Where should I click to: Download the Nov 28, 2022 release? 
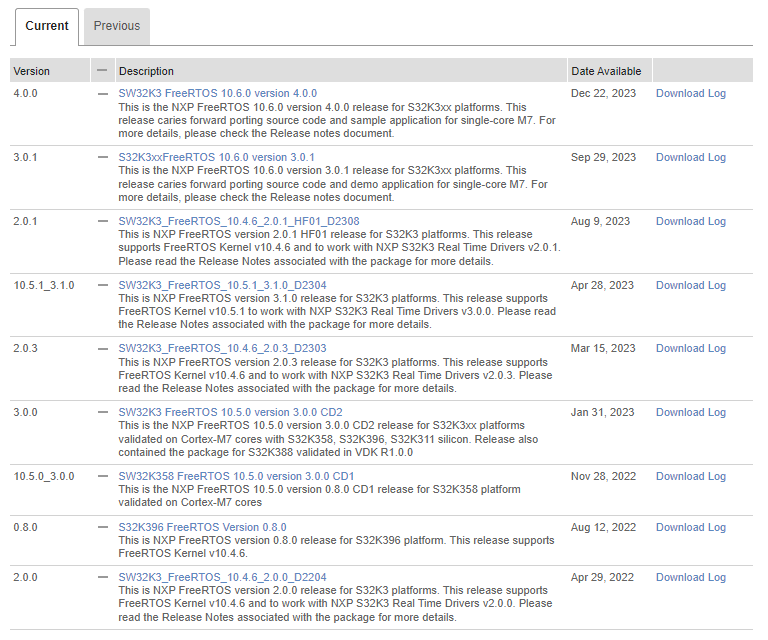[x=679, y=476]
